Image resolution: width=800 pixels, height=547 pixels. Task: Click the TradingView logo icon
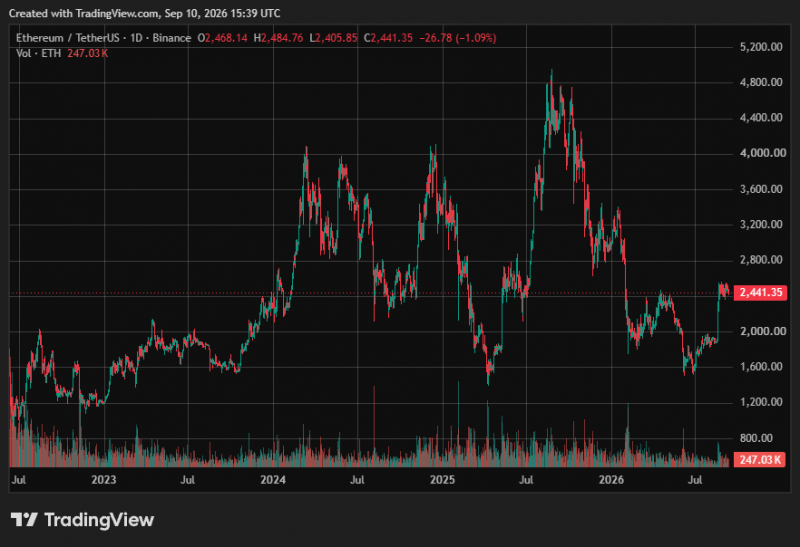pos(24,519)
